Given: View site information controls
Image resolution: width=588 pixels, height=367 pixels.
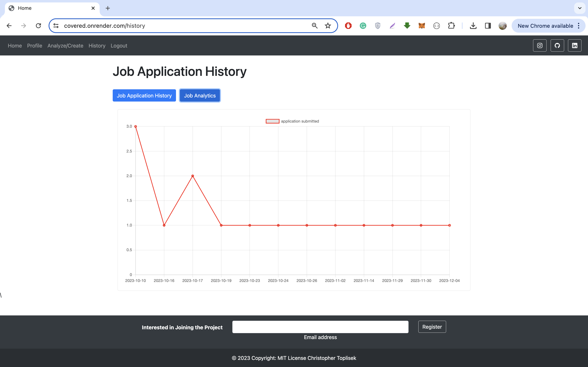Looking at the screenshot, I should 56,26.
